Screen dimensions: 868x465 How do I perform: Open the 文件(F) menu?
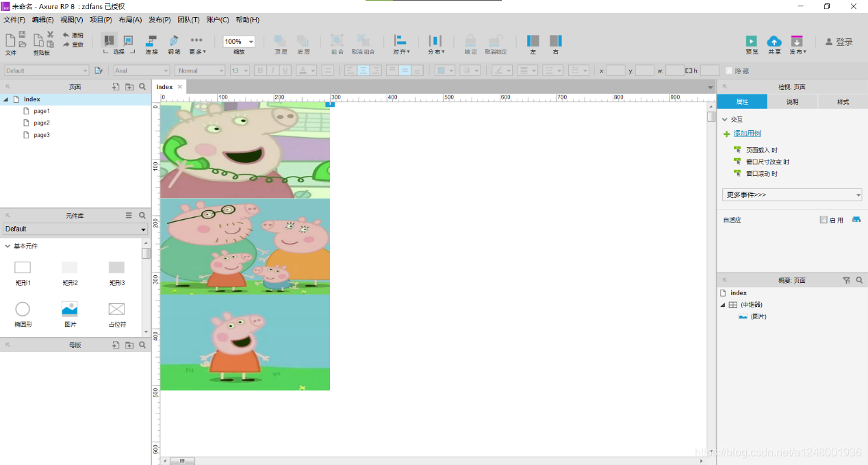click(x=14, y=20)
